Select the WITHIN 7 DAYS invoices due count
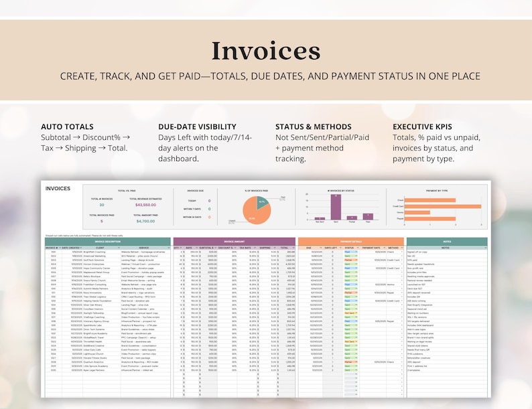The width and height of the screenshot is (532, 409). [209, 209]
